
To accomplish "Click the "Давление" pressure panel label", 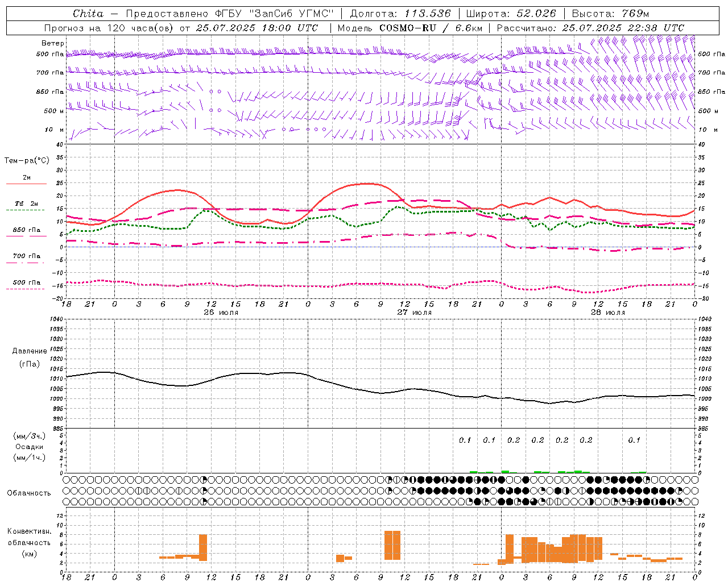I will click(30, 351).
